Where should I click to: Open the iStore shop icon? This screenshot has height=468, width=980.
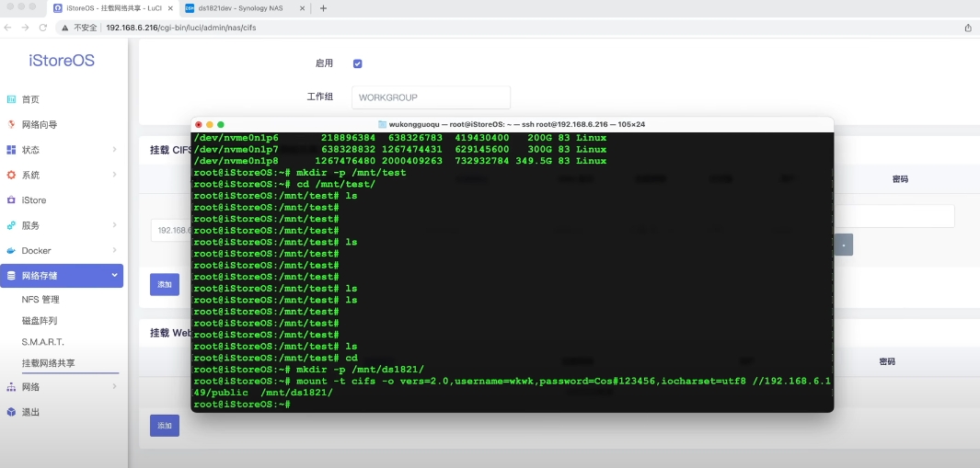11,200
